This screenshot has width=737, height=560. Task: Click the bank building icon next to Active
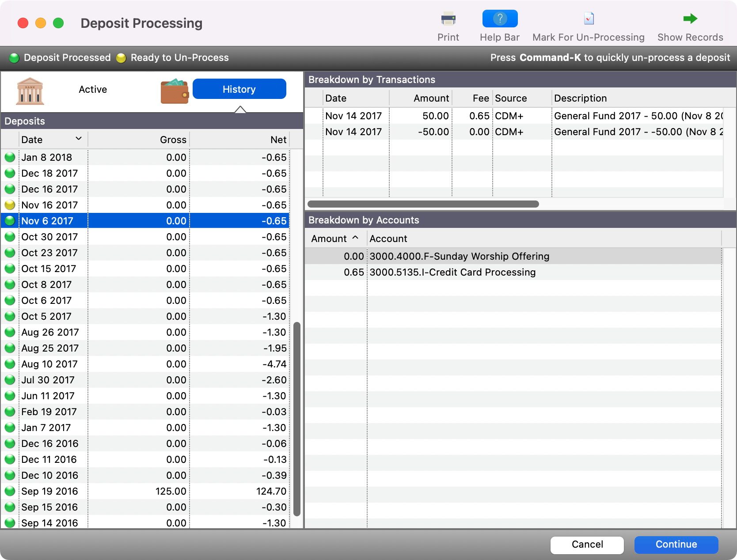29,91
